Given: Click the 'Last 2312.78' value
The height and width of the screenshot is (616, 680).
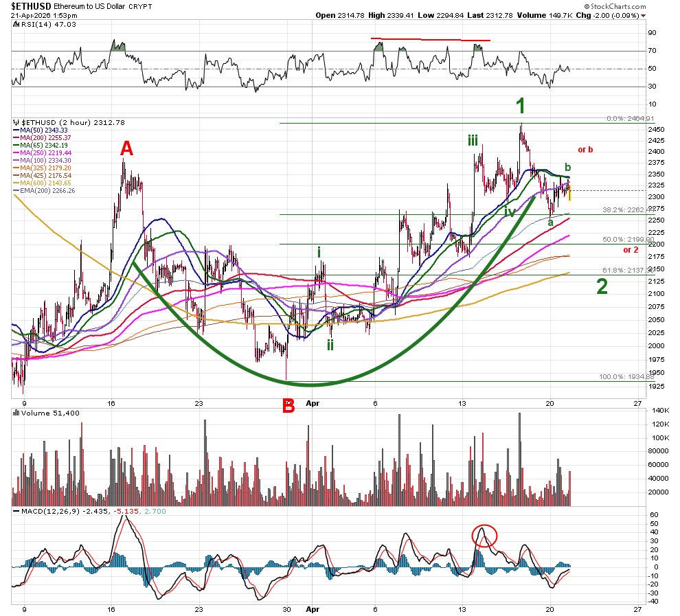Looking at the screenshot, I should tap(490, 15).
